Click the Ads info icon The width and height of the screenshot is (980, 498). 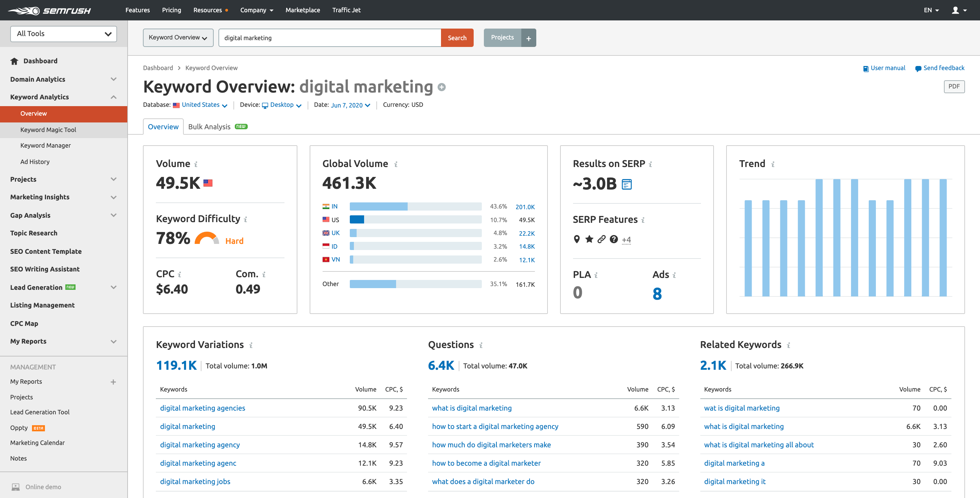(674, 275)
